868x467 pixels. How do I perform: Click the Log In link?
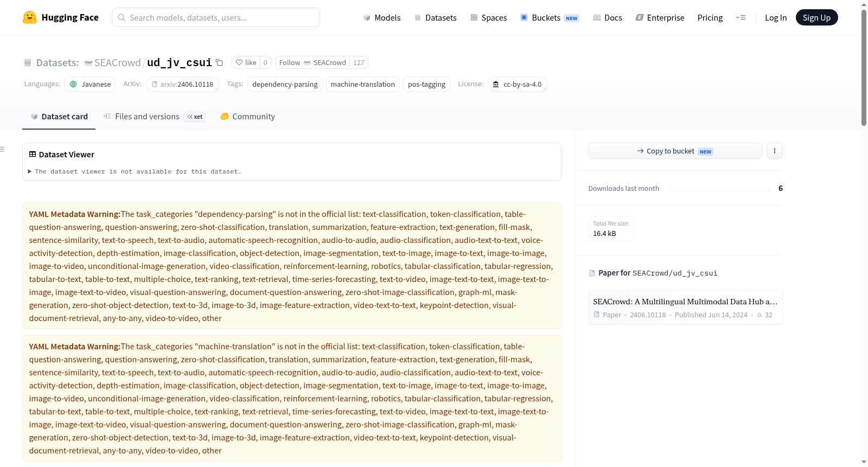coord(776,18)
